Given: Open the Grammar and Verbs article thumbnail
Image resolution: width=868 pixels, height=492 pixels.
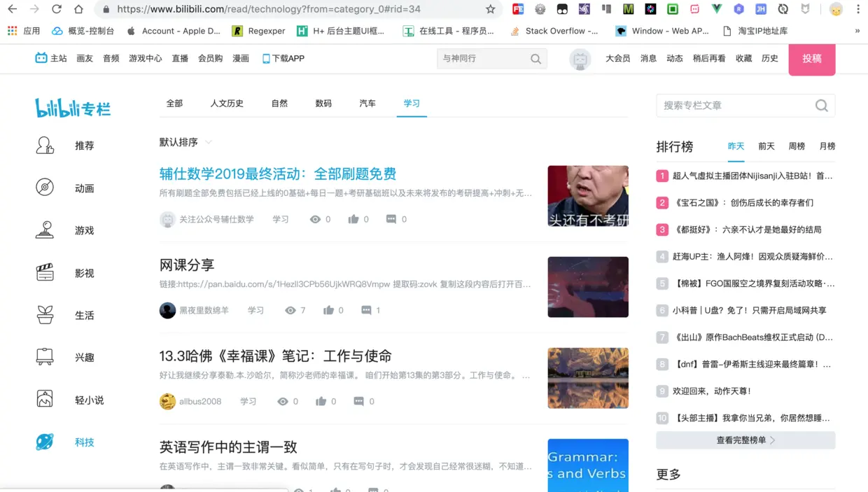Looking at the screenshot, I should 588,465.
